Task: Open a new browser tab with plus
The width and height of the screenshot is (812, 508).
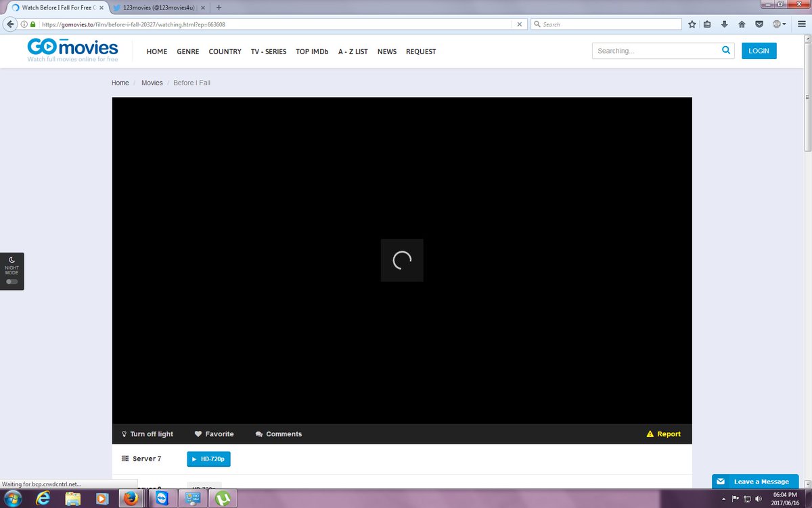Action: (x=219, y=7)
